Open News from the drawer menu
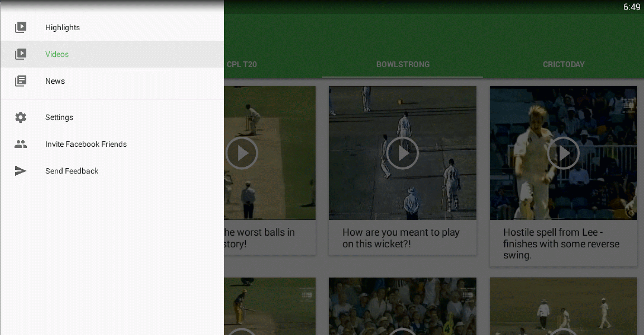644x335 pixels. (55, 81)
